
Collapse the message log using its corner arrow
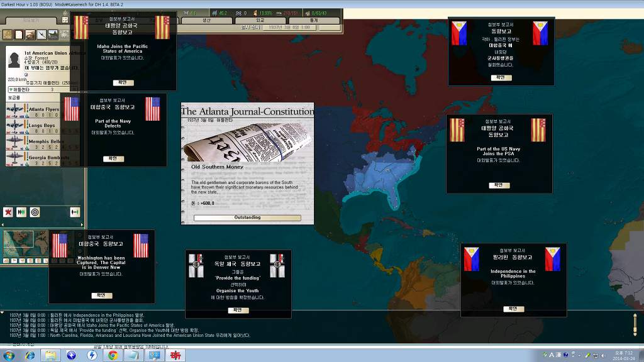point(3,312)
